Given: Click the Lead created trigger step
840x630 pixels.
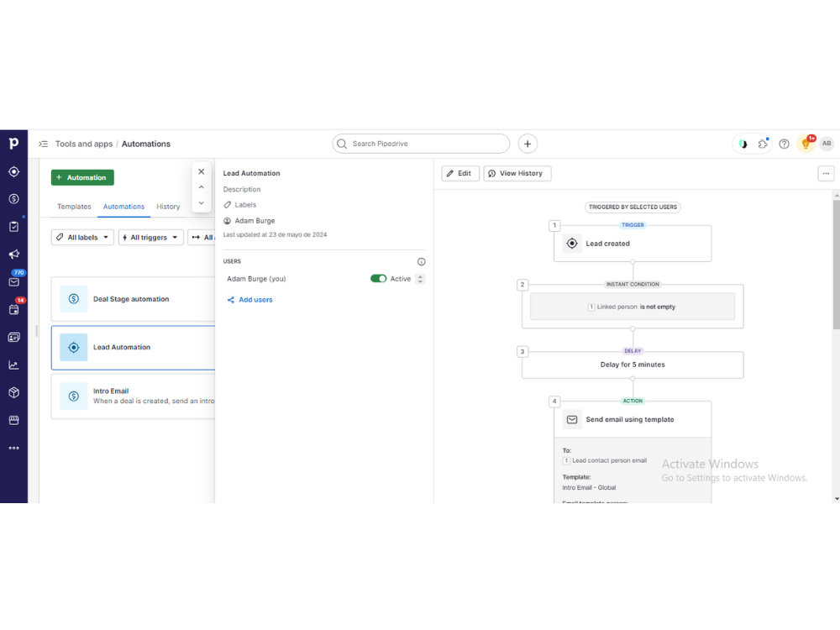Looking at the screenshot, I should pos(633,244).
